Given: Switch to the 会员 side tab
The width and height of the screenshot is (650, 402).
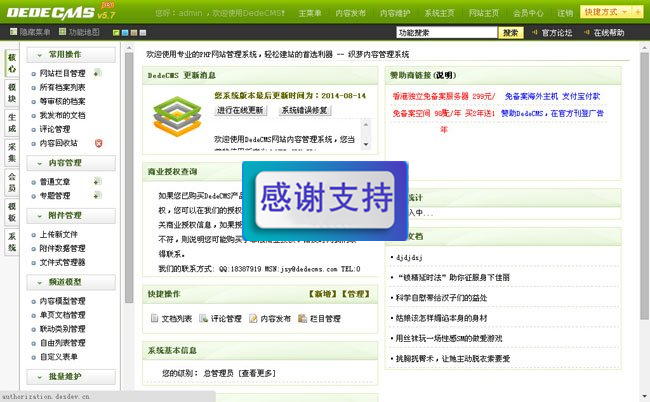Looking at the screenshot, I should tap(12, 182).
